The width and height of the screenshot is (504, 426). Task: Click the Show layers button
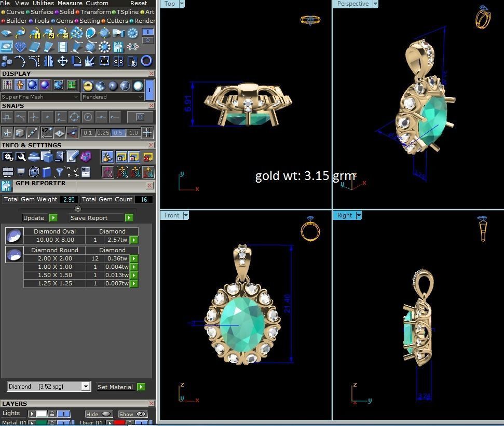click(133, 414)
